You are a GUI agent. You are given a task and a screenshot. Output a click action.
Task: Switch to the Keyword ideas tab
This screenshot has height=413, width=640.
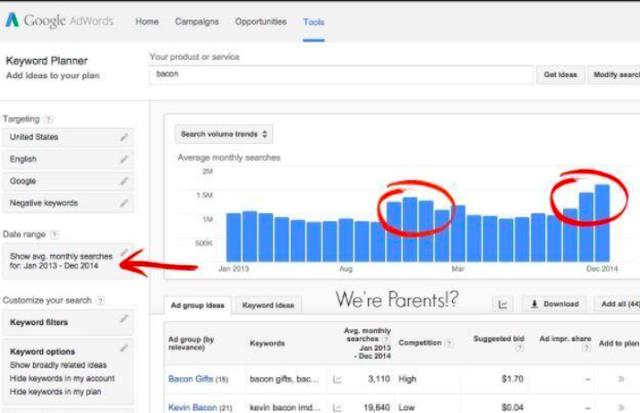268,305
